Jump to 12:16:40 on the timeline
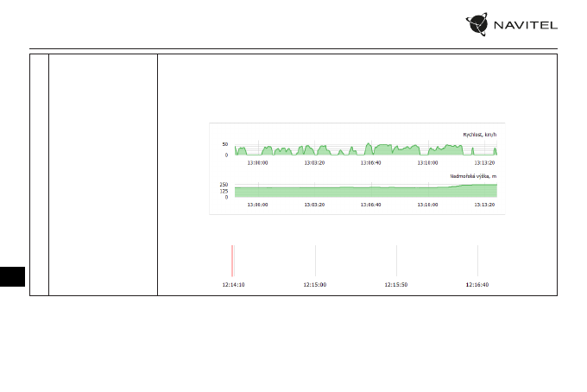Viewport: 587px width, 392px height. point(477,284)
